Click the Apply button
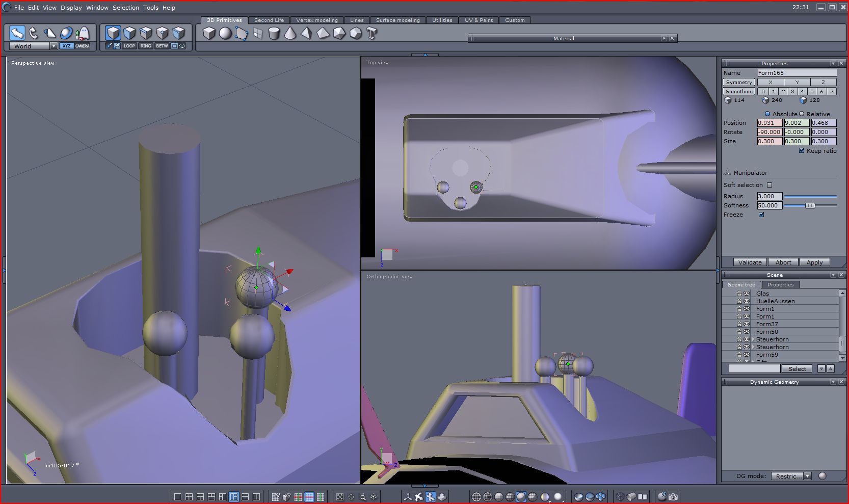 point(814,262)
